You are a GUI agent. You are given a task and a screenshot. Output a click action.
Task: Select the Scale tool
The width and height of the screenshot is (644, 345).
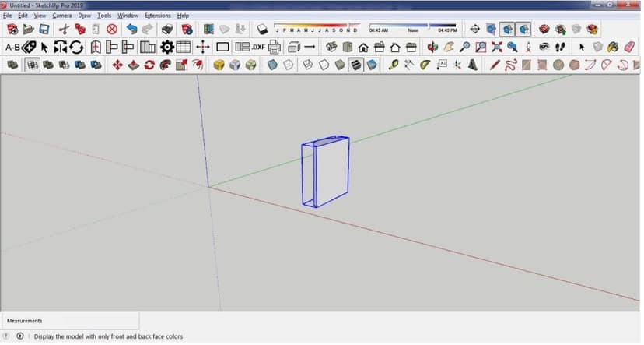[181, 65]
